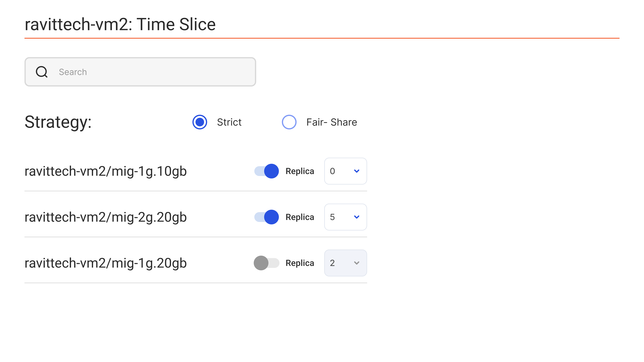Open the mig-2g.20gb Replica dropdown showing 5
This screenshot has height=362, width=644.
pyautogui.click(x=345, y=217)
